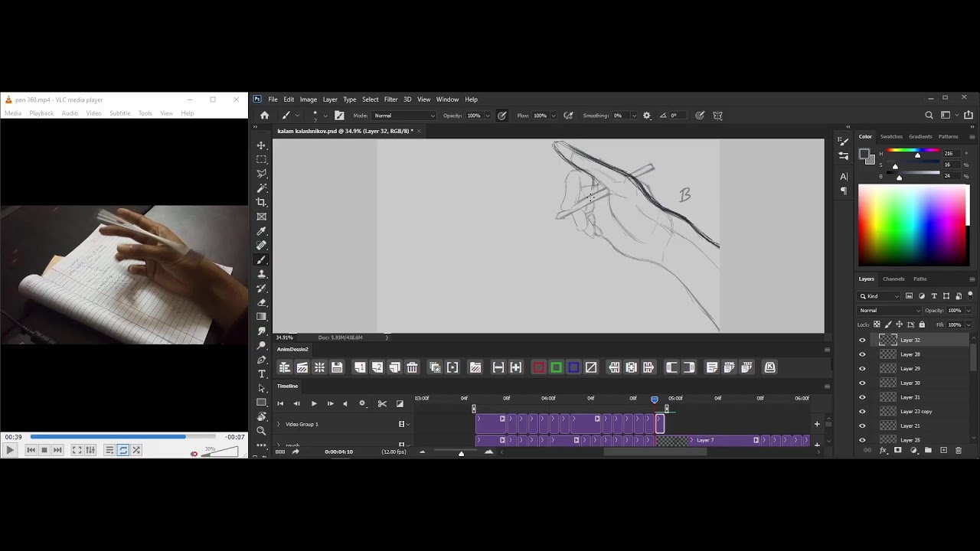Viewport: 980px width, 551px height.
Task: Click the red color label button in AnimDessin2
Action: (538, 368)
